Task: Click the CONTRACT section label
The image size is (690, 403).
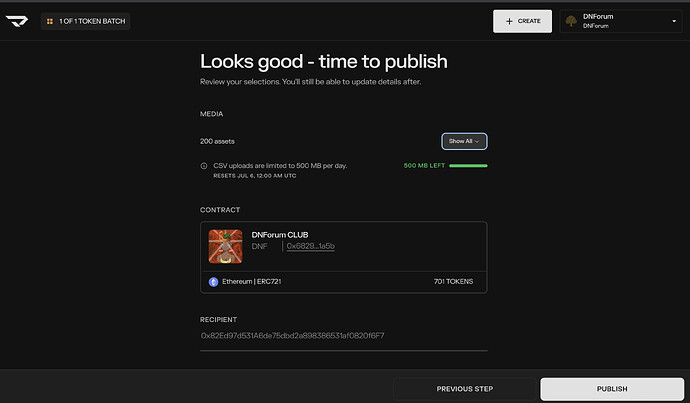Action: point(220,210)
